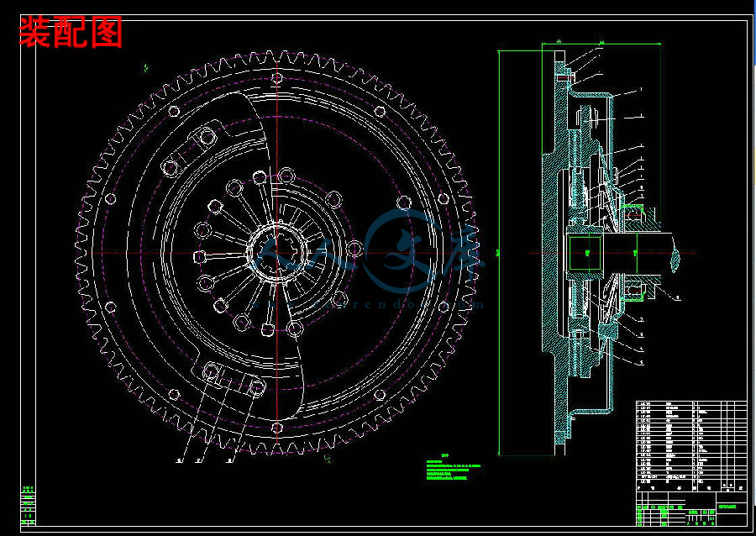The image size is (756, 536).
Task: Click the green revision strip at left margin
Action: (29, 505)
